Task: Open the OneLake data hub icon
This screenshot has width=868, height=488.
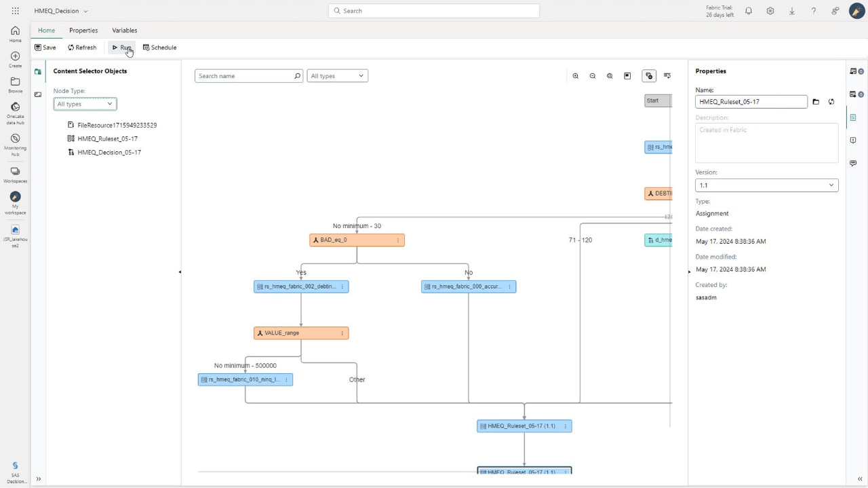Action: [15, 107]
